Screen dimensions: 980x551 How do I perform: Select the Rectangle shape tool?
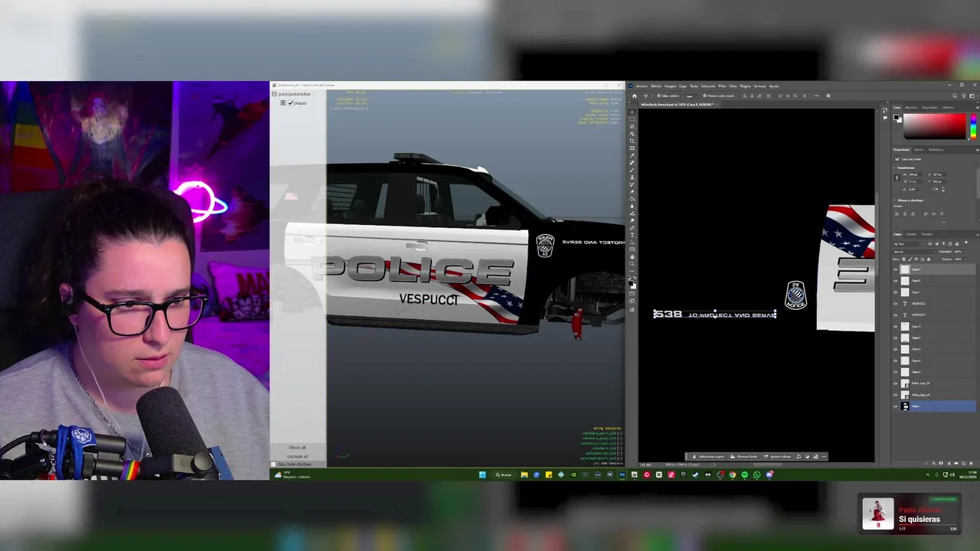pos(632,249)
